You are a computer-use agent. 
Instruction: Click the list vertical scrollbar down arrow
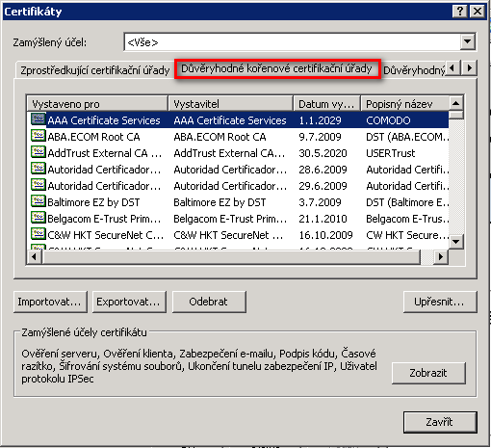(455, 242)
